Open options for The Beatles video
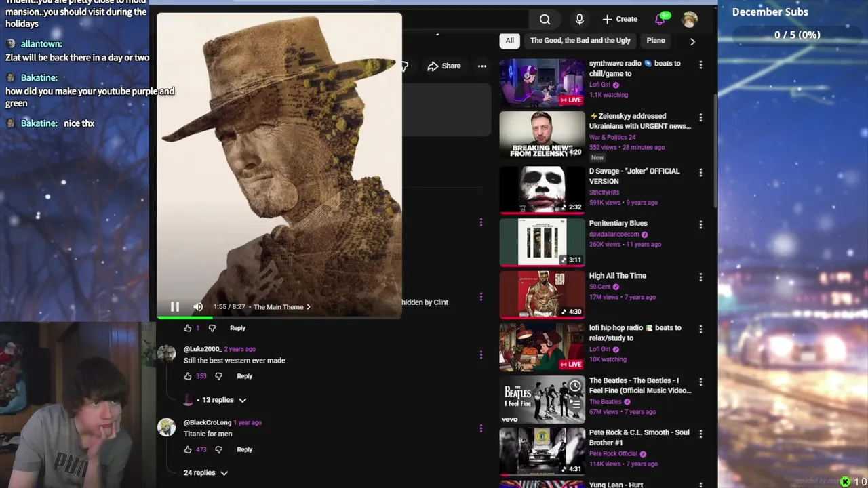This screenshot has height=488, width=868. tap(701, 382)
